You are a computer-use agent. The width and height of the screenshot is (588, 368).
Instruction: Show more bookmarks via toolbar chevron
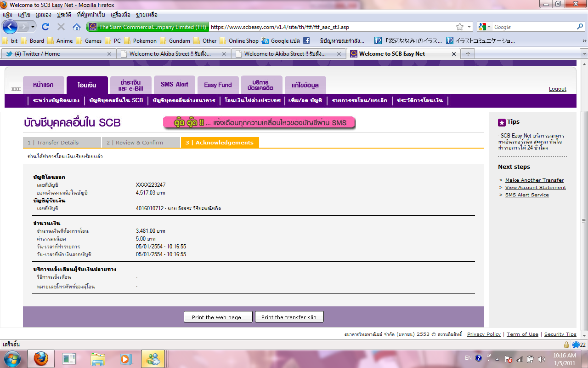584,40
